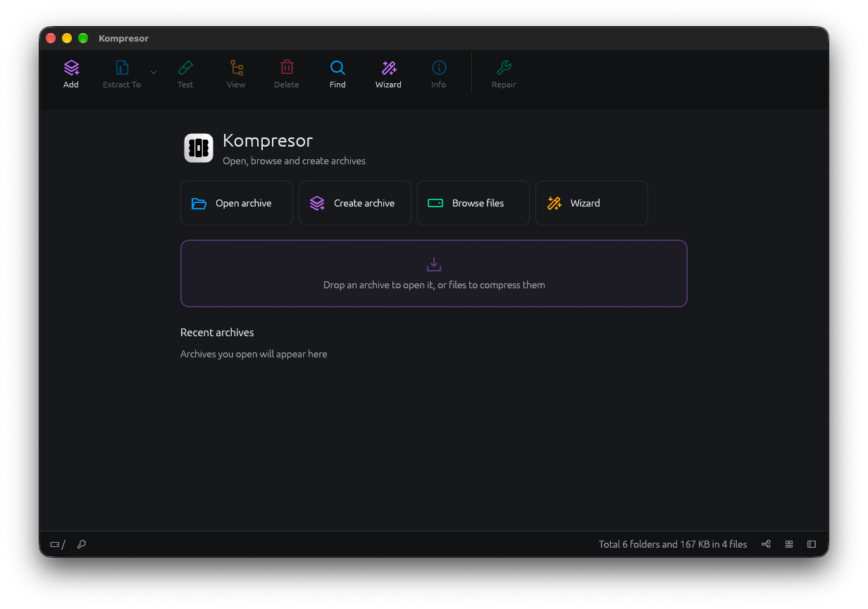This screenshot has width=868, height=609.
Task: Click the status text 'Total 6 folders and 167 KB in 4 files'
Action: [673, 544]
